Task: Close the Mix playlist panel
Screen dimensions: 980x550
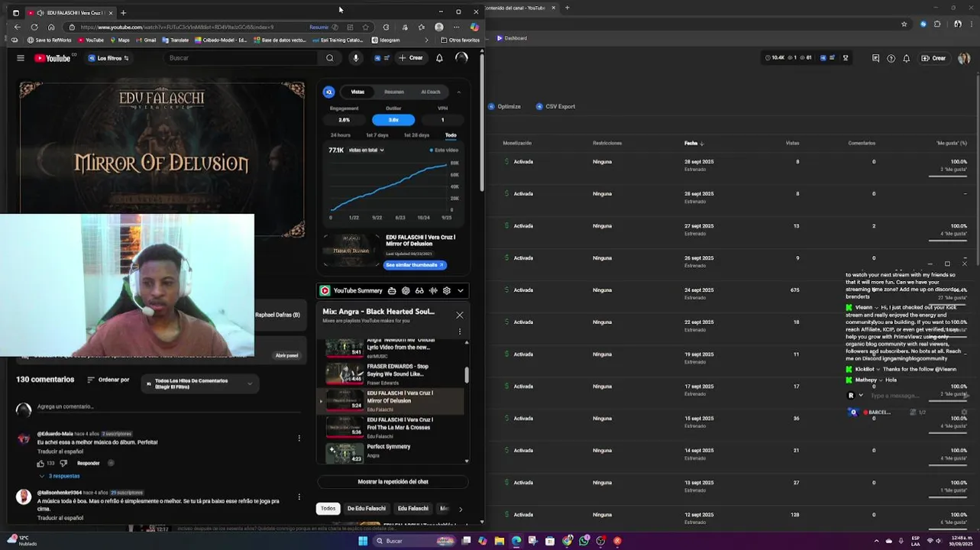Action: [x=460, y=315]
